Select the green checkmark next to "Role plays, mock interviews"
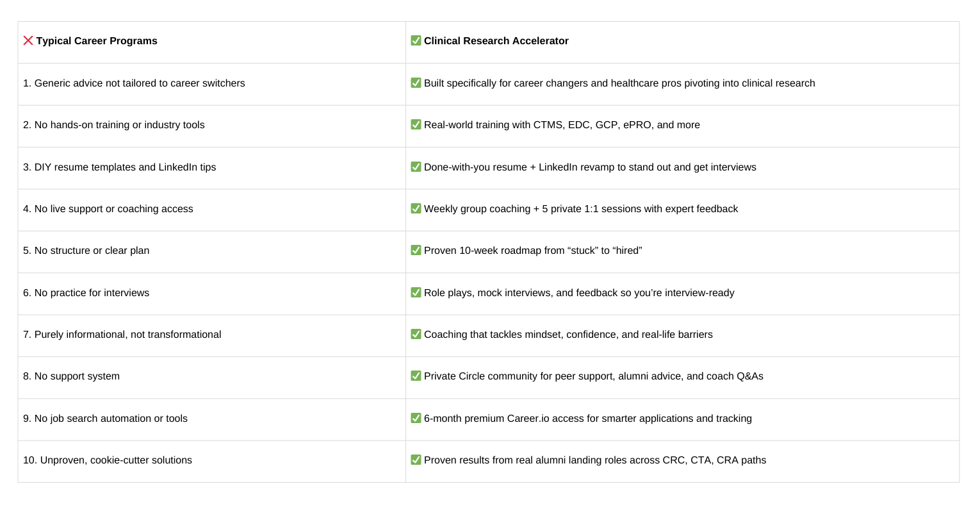 pyautogui.click(x=416, y=292)
